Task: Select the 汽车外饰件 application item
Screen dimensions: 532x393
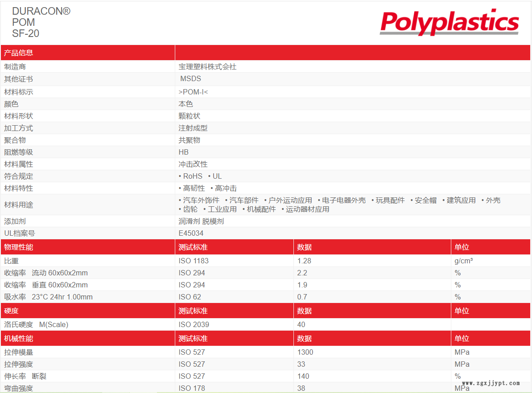Action: (201, 201)
